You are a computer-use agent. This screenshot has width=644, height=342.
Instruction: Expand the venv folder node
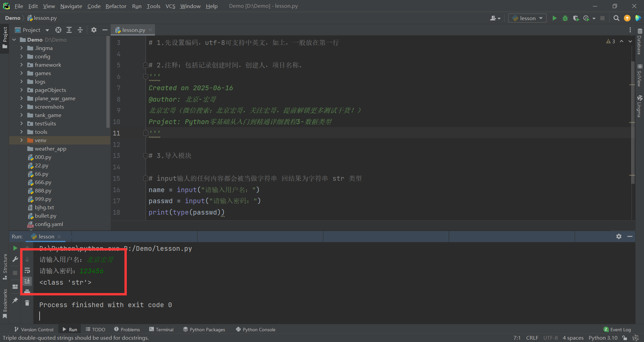[21, 140]
